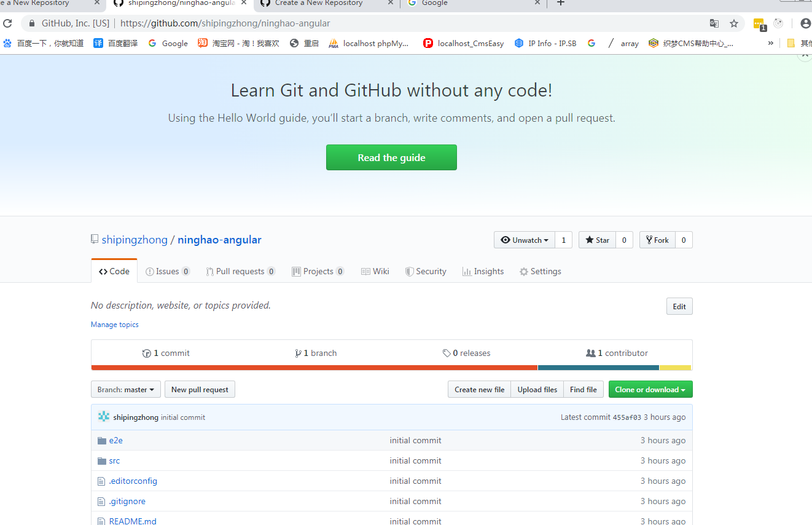Open the 百度翻译 bookmark

115,43
